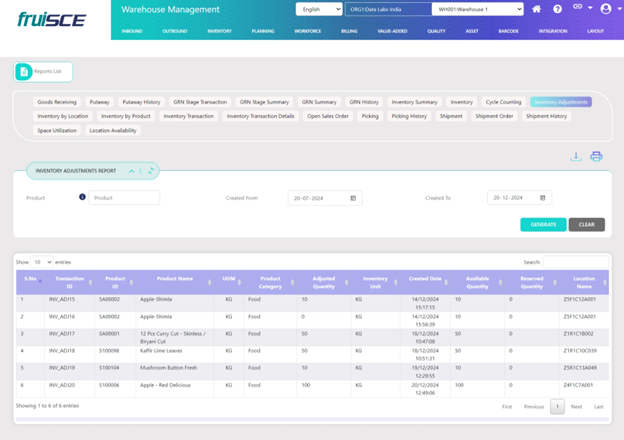This screenshot has height=440, width=624.
Task: Refresh the Inventory Adjustments Report panel
Action: (151, 171)
